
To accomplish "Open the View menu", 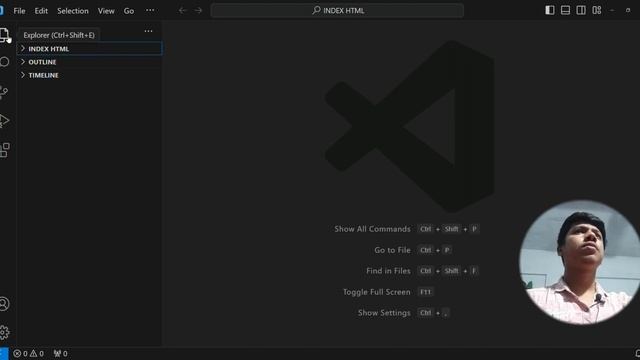I will 106,11.
